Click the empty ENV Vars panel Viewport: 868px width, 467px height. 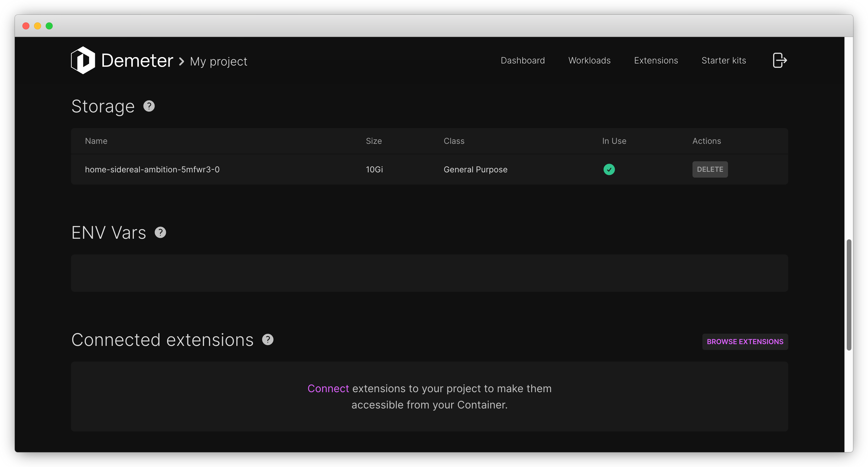pyautogui.click(x=429, y=273)
